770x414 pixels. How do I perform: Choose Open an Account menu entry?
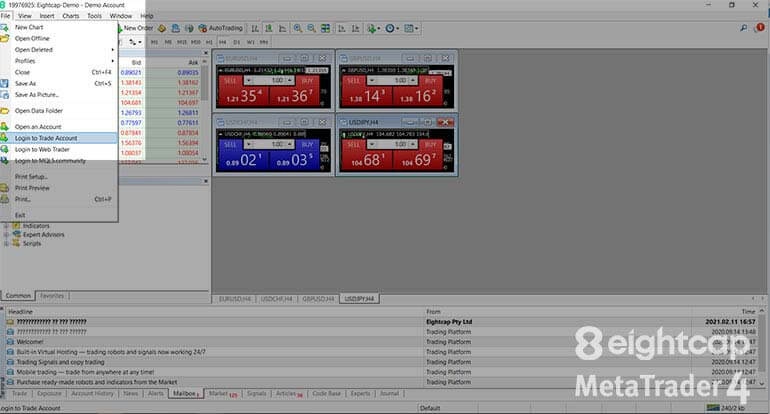pos(59,127)
